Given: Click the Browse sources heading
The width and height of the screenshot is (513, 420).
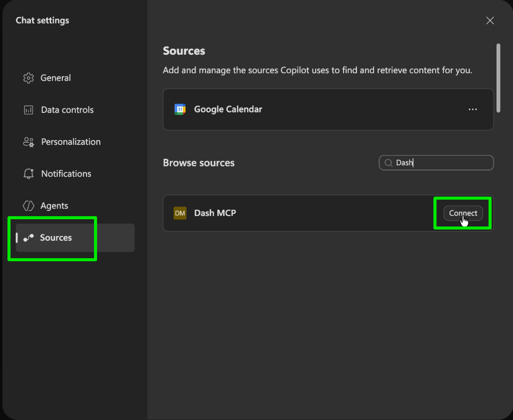Looking at the screenshot, I should tap(199, 163).
